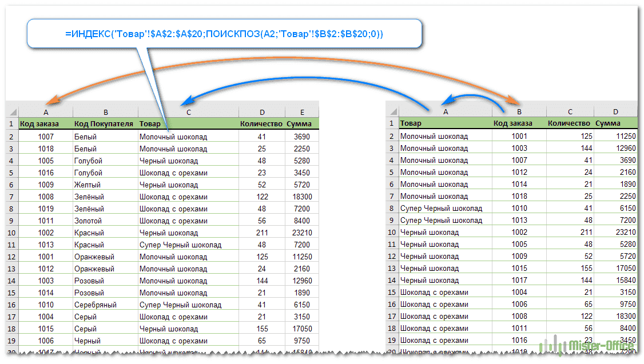The width and height of the screenshot is (644, 364).
Task: Click the 'Код Покупателя' header cell
Action: 106,123
